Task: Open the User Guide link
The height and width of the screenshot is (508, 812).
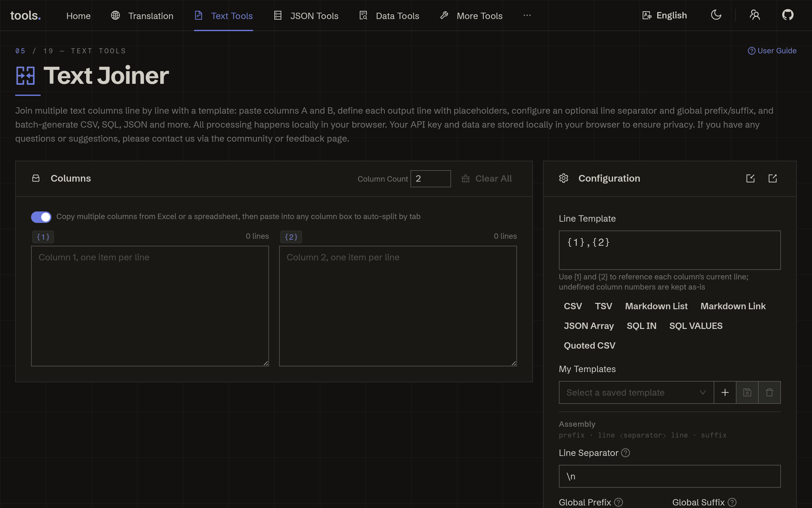Action: coord(772,51)
